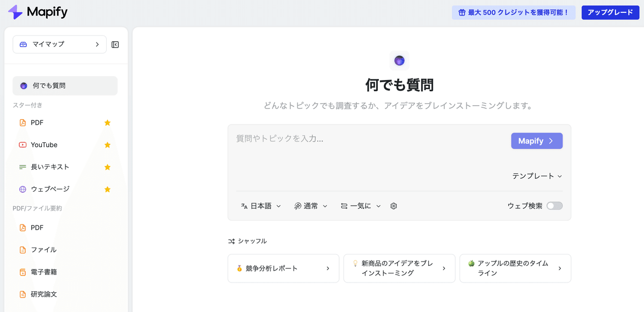644x312 pixels.
Task: Star the ファイル item in the sidebar
Action: 107,249
